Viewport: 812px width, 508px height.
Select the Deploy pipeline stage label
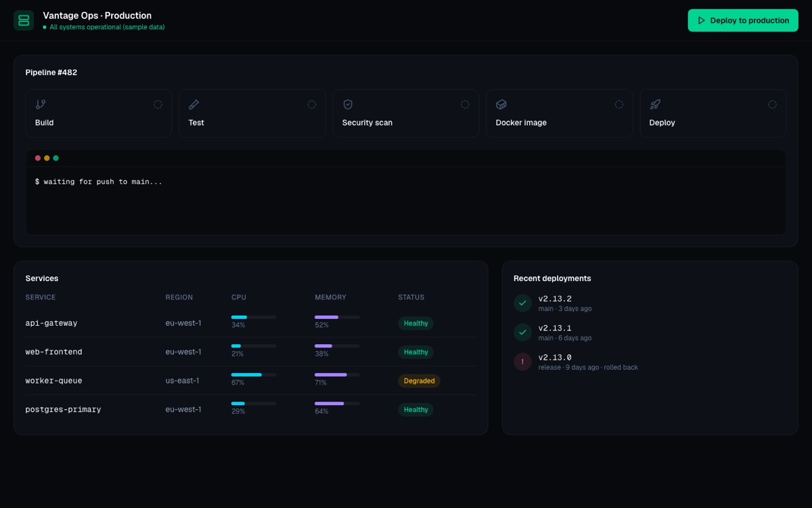662,123
